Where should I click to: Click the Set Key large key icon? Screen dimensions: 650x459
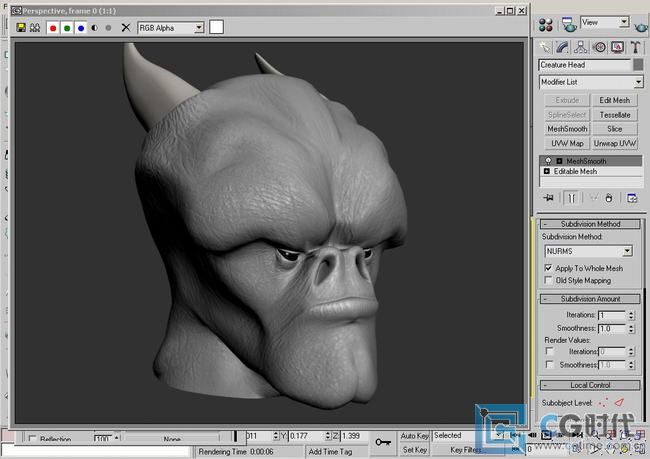tap(383, 442)
